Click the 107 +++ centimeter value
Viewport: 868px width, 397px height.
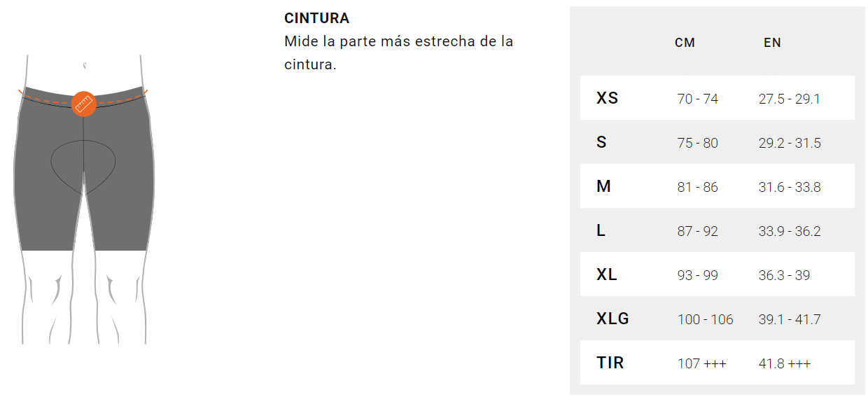[701, 363]
